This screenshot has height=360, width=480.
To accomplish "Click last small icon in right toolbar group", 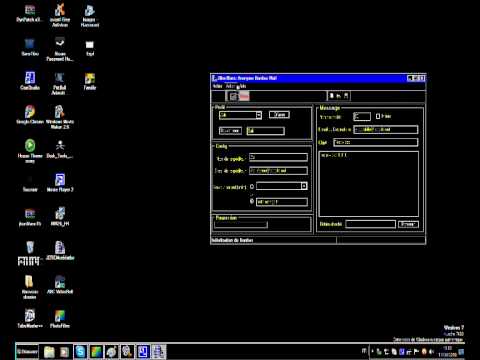I will (346, 96).
